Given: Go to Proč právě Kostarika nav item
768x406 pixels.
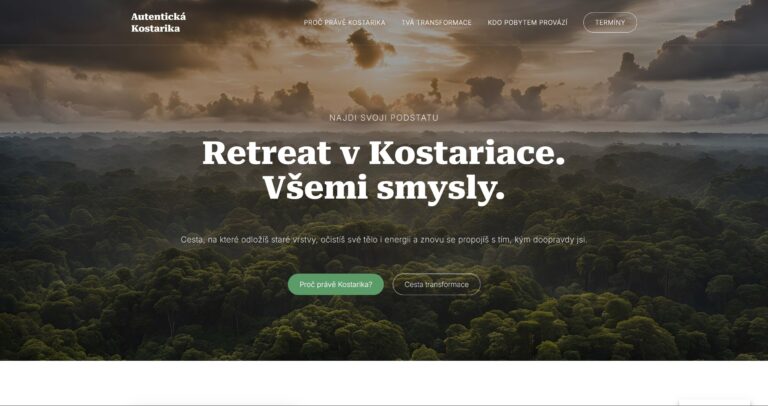Looking at the screenshot, I should pos(344,23).
